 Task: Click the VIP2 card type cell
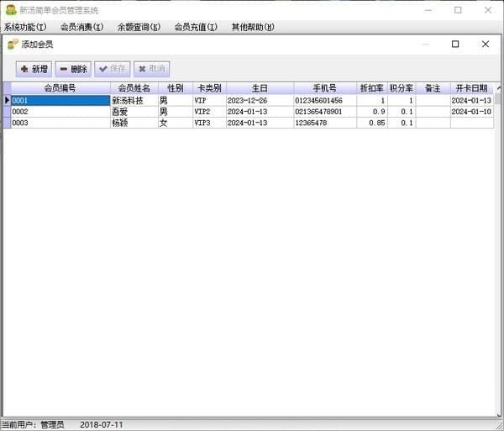click(209, 112)
